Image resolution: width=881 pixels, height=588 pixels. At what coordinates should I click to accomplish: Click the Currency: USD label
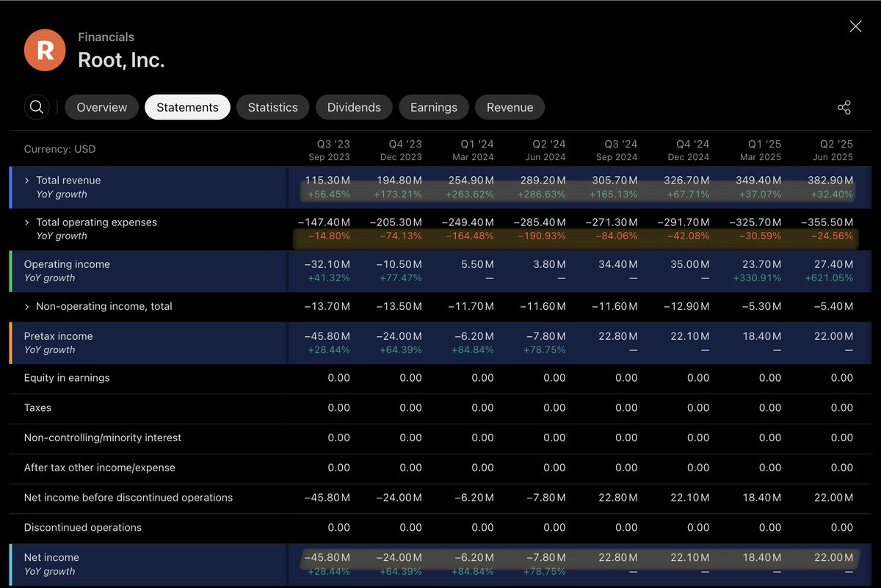pos(60,149)
